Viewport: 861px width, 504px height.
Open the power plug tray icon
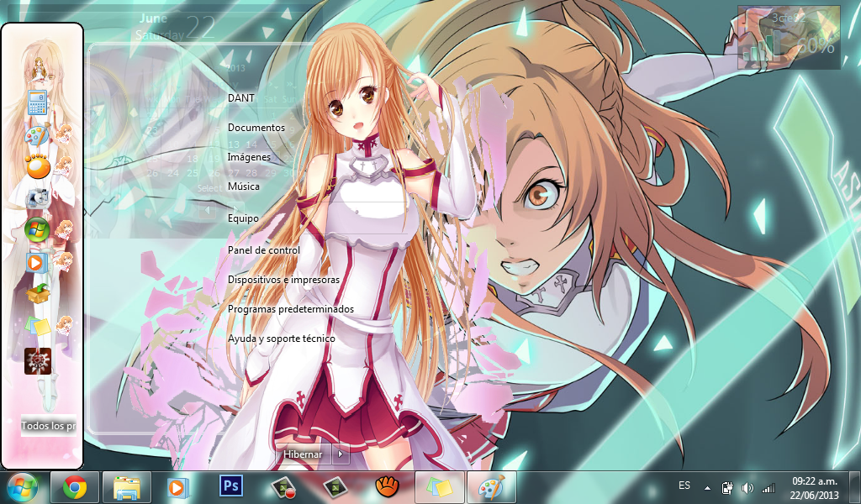click(727, 487)
